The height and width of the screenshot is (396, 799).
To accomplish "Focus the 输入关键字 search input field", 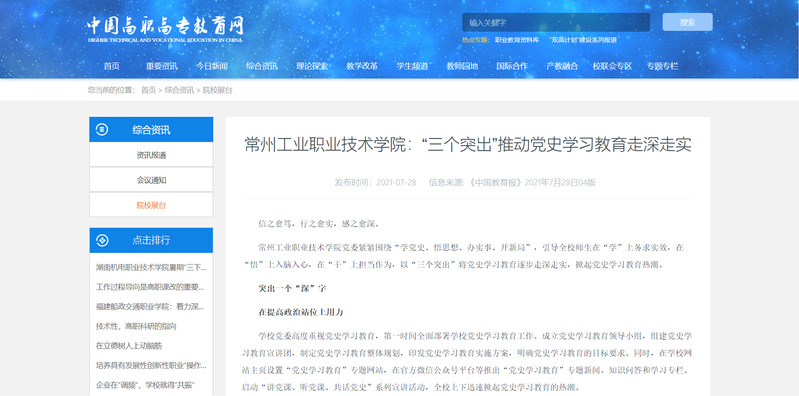I will tap(556, 22).
